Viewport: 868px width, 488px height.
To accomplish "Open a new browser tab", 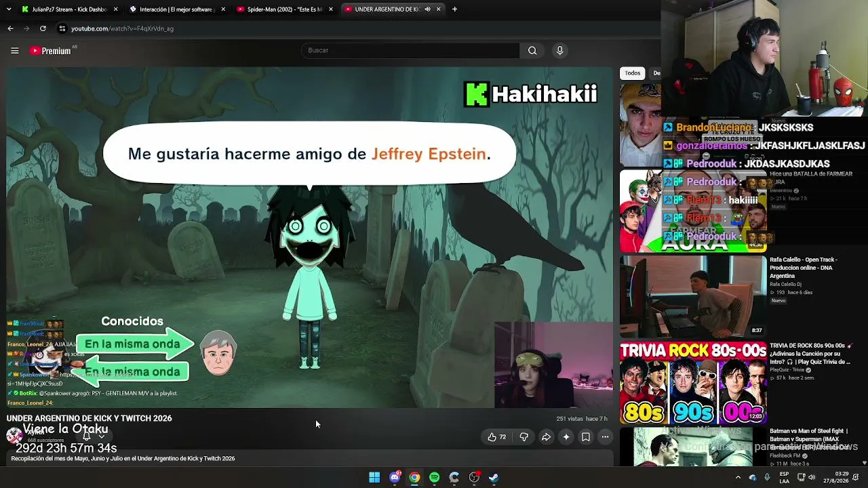I will [454, 9].
